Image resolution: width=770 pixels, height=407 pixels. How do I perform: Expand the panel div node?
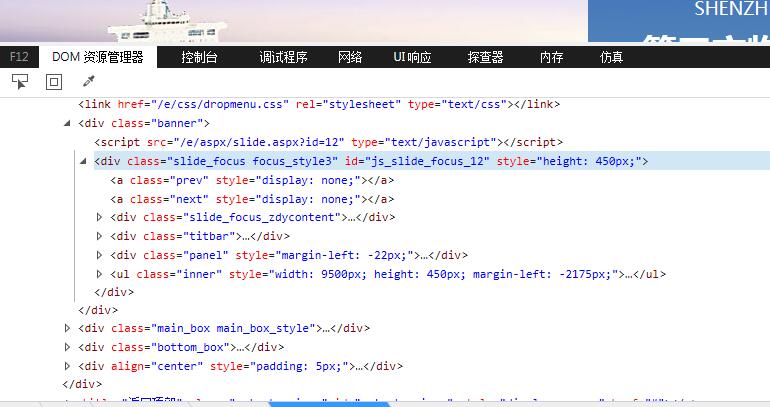point(99,255)
